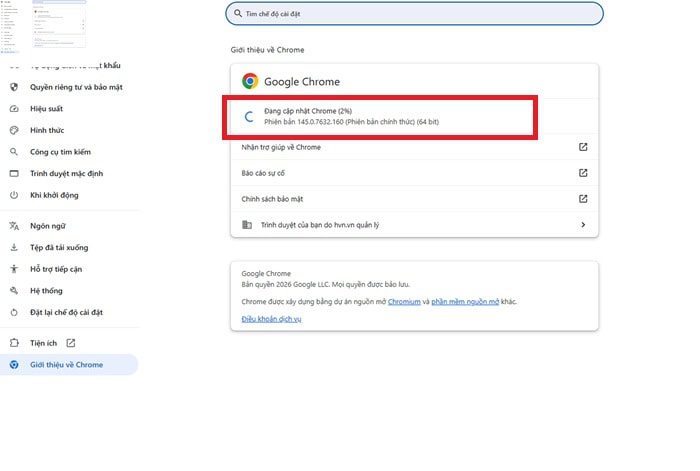Click the Công cụ tìm kiếm magnifier icon

click(14, 152)
